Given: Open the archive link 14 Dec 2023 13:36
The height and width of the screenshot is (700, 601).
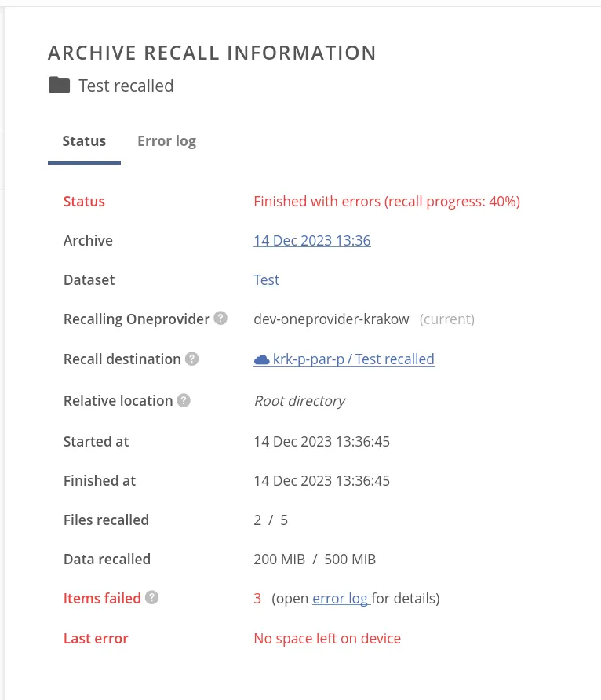Looking at the screenshot, I should pos(311,240).
